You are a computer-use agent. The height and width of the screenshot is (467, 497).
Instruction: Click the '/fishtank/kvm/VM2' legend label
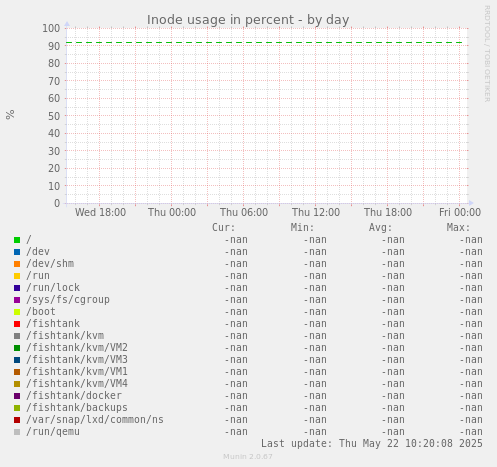tap(77, 348)
